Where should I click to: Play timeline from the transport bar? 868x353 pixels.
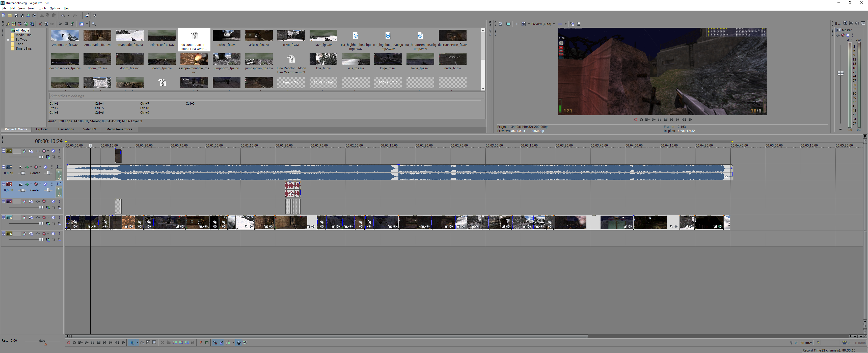(x=87, y=343)
